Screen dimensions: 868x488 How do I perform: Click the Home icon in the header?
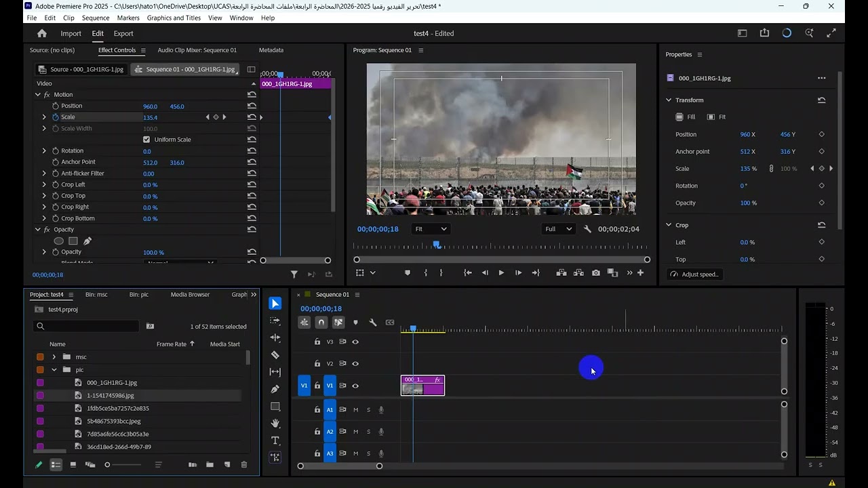42,33
